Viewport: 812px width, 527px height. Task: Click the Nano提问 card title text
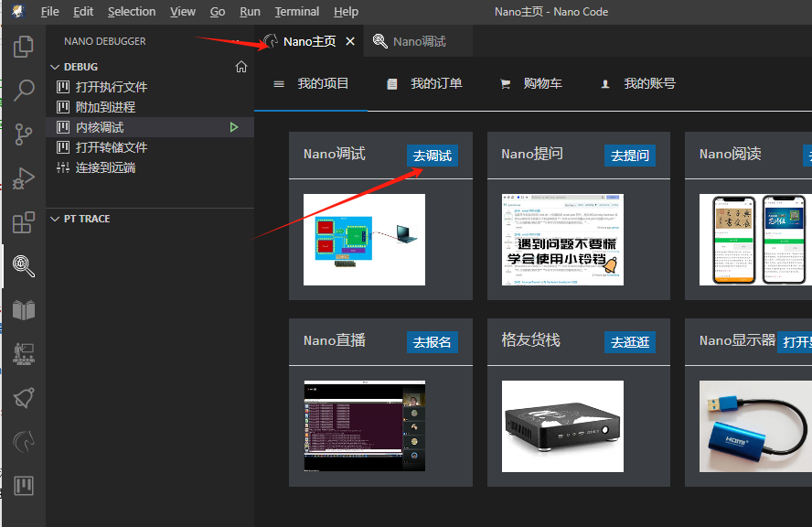[x=532, y=154]
